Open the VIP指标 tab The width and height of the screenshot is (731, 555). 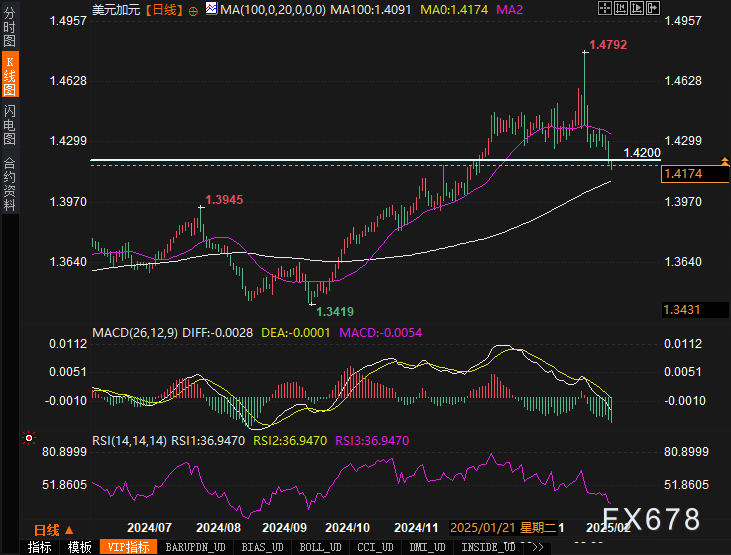point(128,547)
